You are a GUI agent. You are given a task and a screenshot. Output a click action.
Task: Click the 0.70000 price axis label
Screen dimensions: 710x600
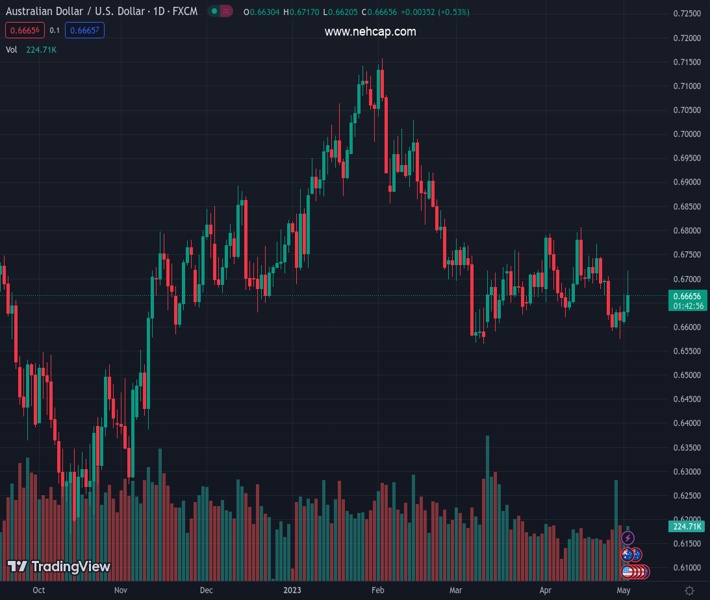tap(687, 134)
